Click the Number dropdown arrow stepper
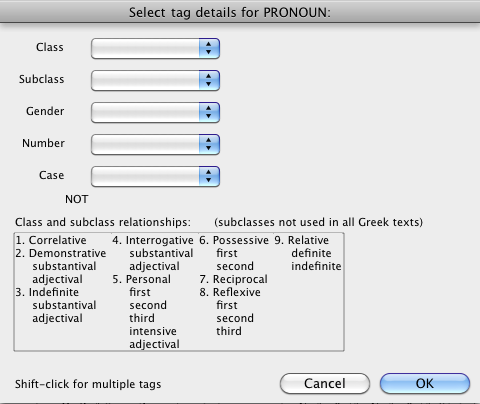 click(x=209, y=145)
